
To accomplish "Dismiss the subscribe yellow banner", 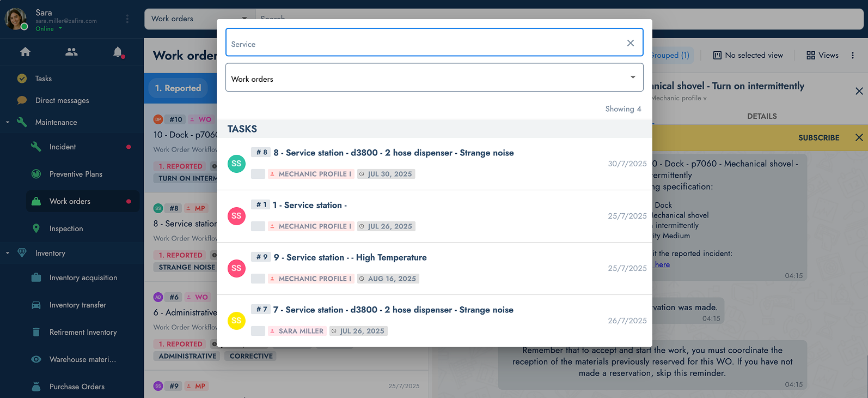I will tap(859, 137).
